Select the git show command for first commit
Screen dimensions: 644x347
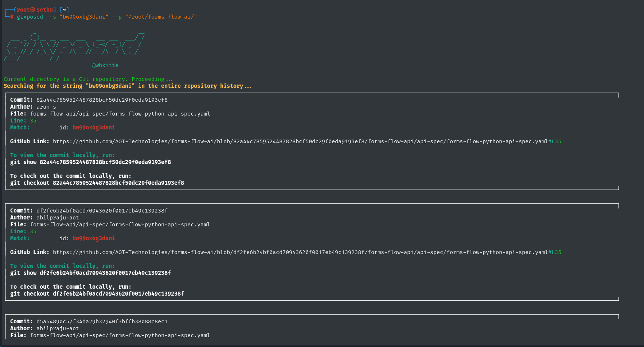[x=90, y=162]
